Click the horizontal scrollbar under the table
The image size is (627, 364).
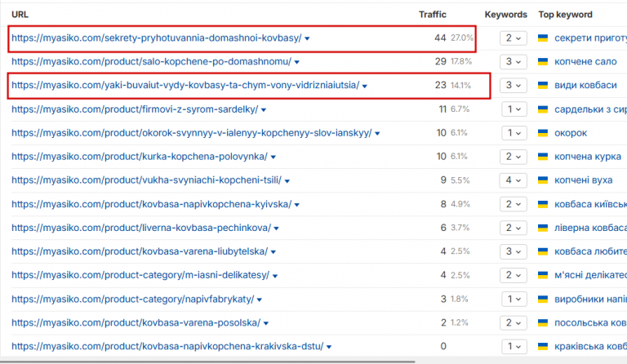pyautogui.click(x=207, y=362)
